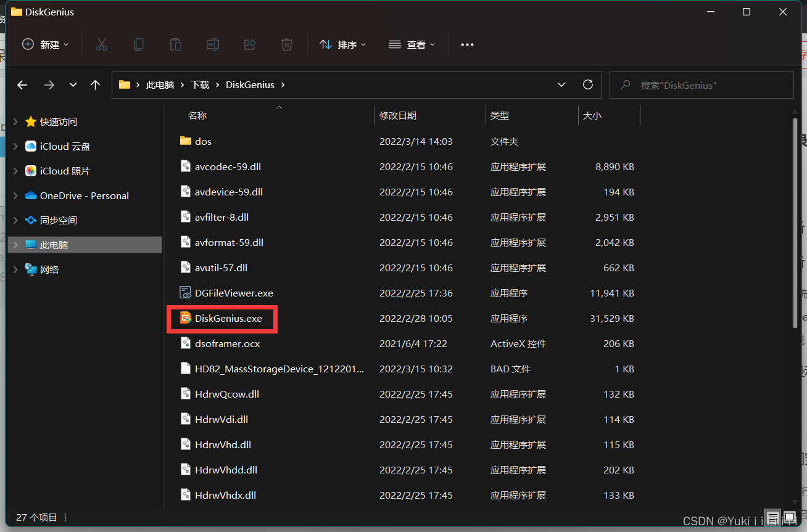Expand the 此电脑 tree node
807x532 pixels.
(15, 245)
